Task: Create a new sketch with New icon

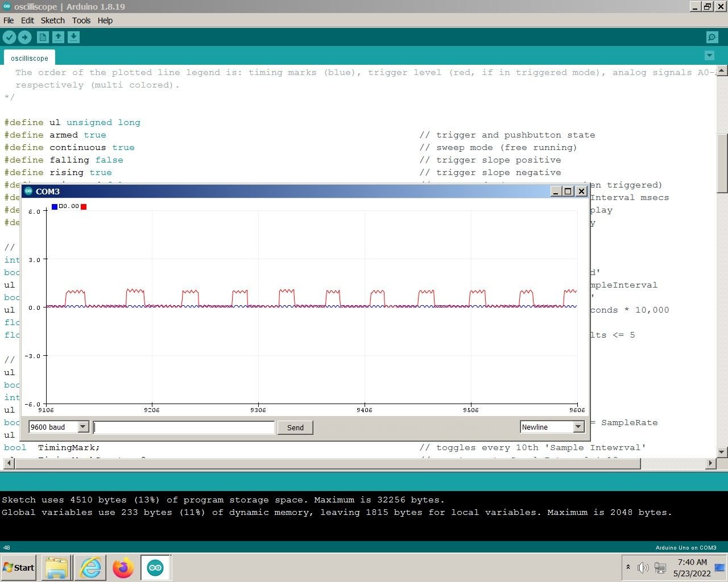Action: [x=43, y=38]
